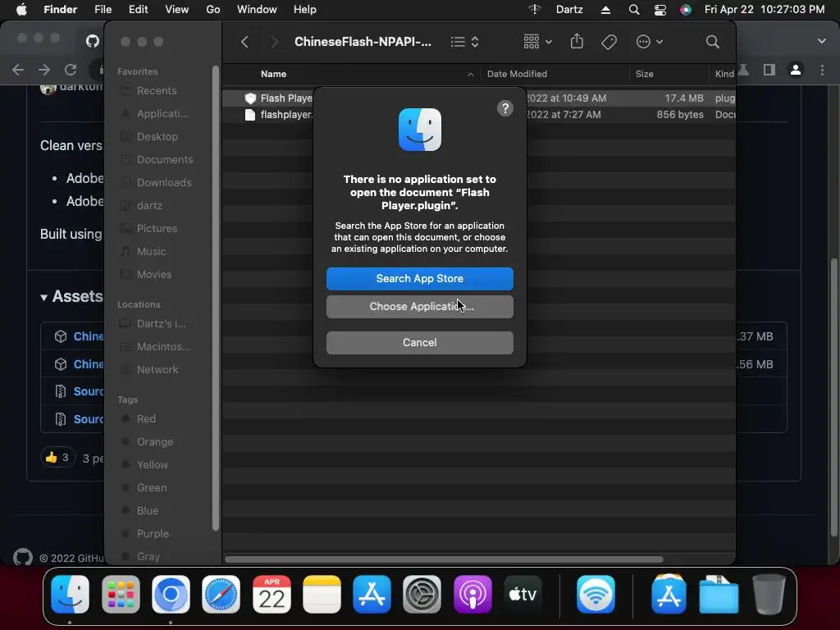Click the Share toolbar icon
Image resolution: width=840 pixels, height=630 pixels.
click(577, 41)
